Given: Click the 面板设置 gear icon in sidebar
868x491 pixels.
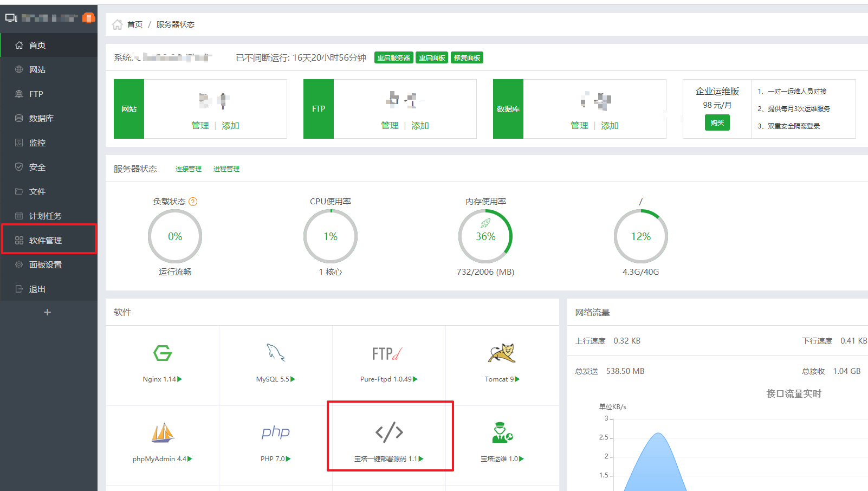Looking at the screenshot, I should click(x=19, y=264).
